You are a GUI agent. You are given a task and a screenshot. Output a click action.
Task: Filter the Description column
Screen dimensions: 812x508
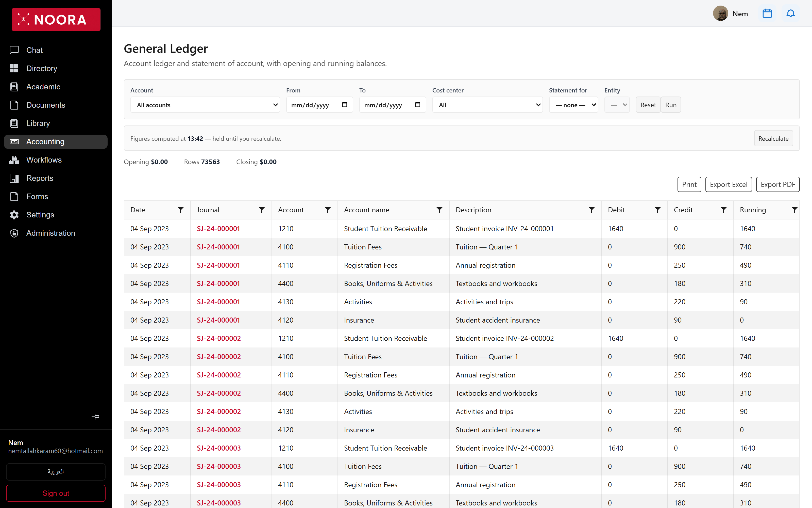tap(591, 210)
